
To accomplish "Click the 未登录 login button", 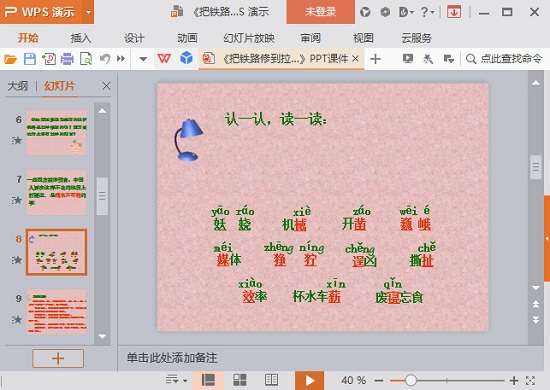I will point(321,12).
